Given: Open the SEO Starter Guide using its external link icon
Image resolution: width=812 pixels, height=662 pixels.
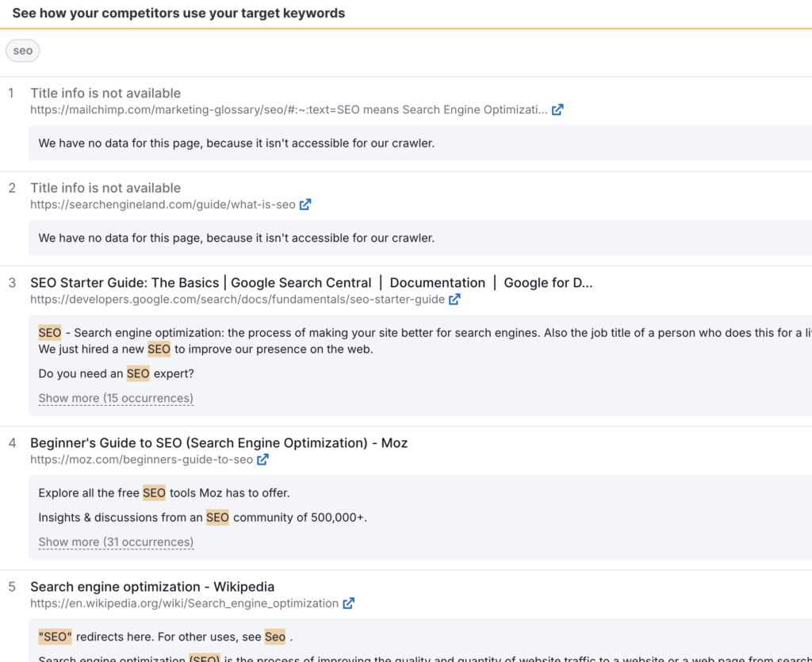Looking at the screenshot, I should tap(454, 300).
